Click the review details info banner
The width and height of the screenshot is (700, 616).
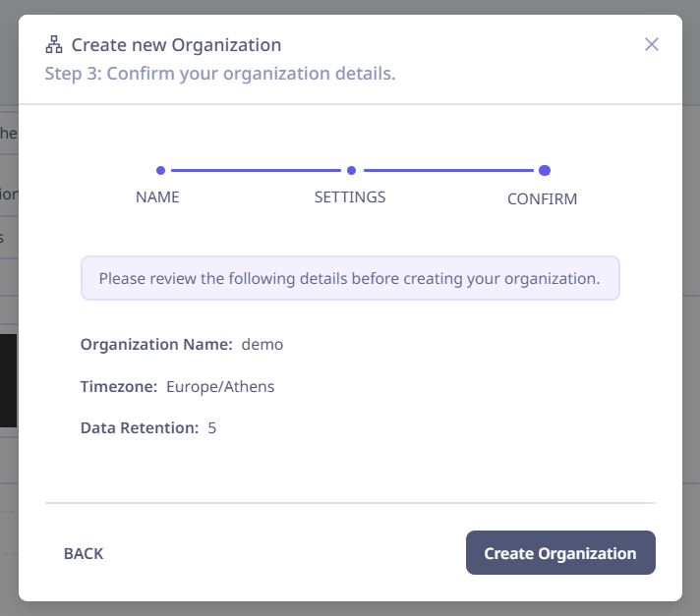coord(350,278)
